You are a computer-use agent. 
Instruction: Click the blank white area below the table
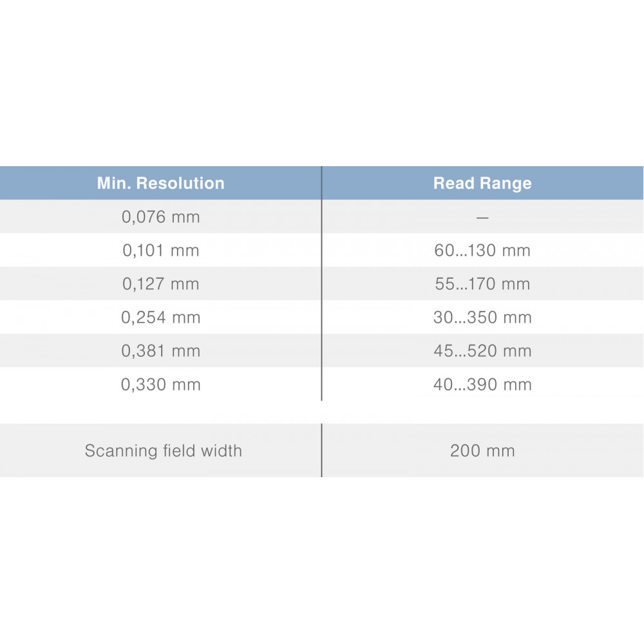(x=322, y=560)
